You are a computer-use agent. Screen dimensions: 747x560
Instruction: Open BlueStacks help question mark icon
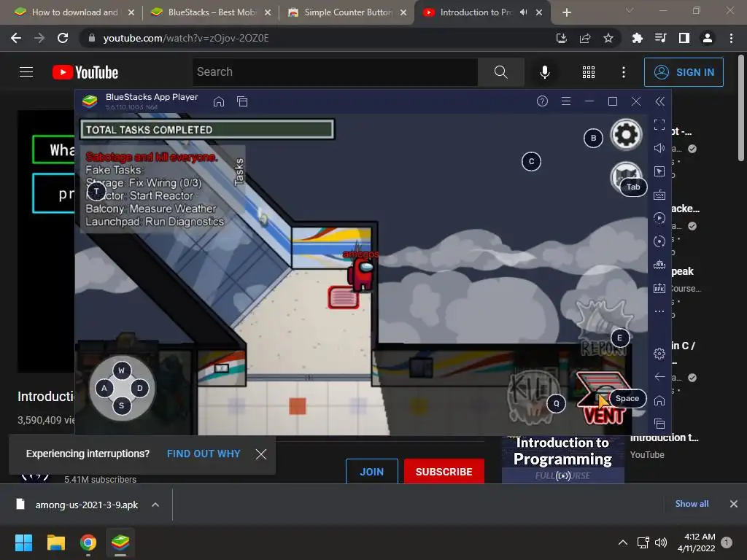click(x=542, y=101)
